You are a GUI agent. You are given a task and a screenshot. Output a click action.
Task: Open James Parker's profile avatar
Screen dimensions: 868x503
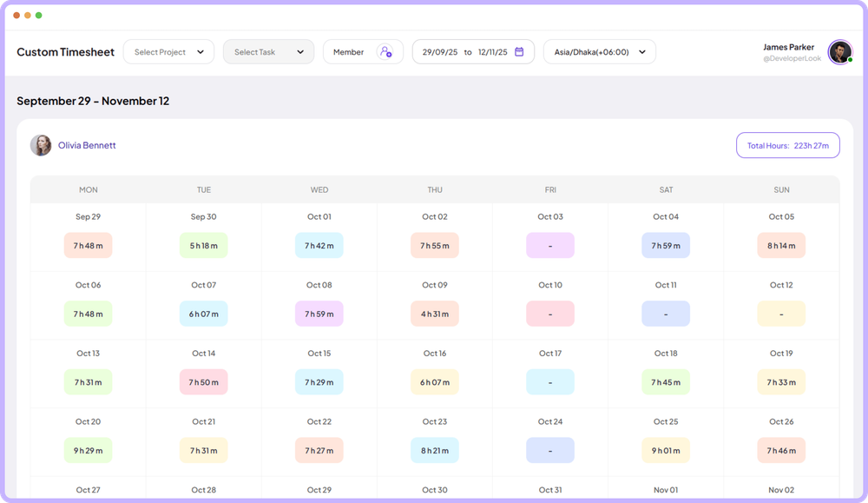(x=839, y=52)
